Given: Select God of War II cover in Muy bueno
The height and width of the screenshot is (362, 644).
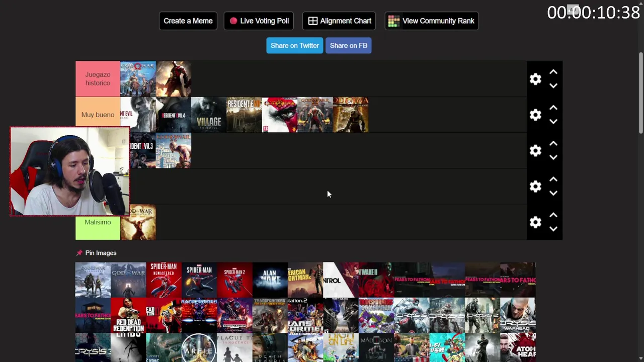Looking at the screenshot, I should tap(315, 115).
